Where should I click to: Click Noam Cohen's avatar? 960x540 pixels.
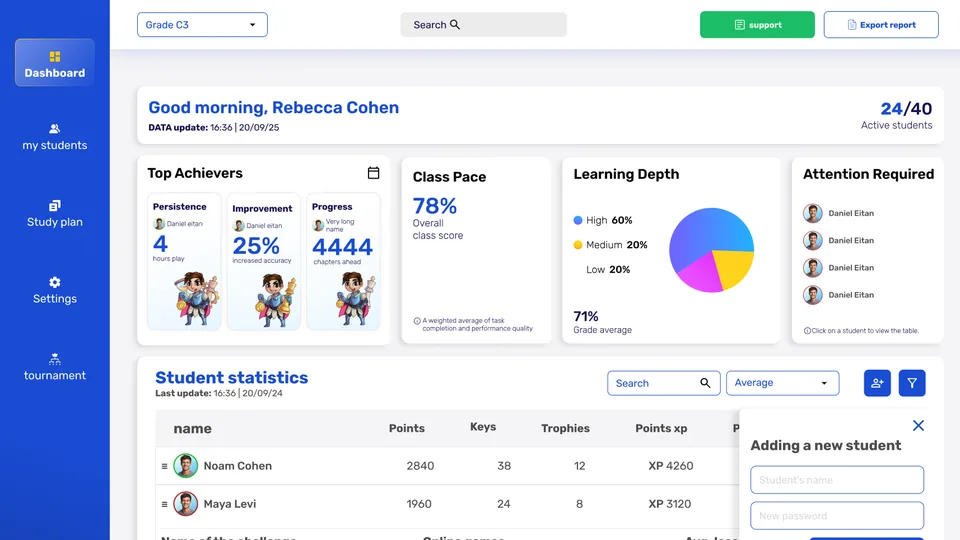click(186, 466)
